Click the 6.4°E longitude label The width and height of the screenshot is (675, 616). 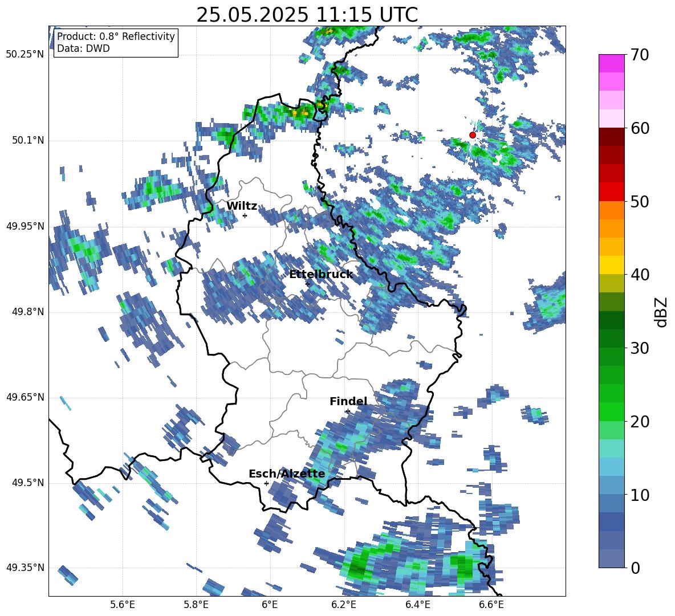(417, 605)
